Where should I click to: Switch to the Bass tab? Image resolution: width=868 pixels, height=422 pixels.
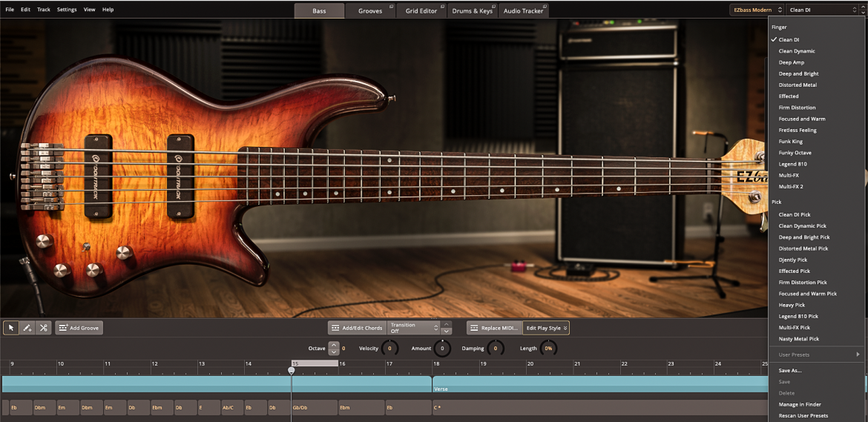point(319,10)
